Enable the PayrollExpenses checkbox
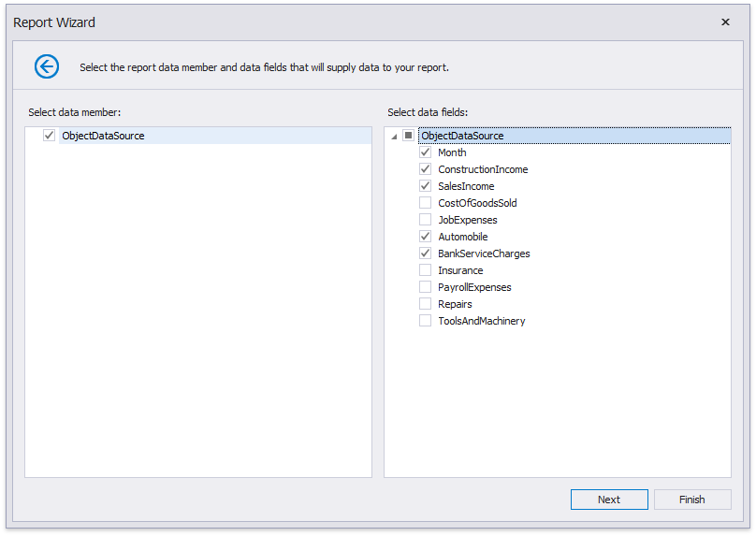756x536 pixels. click(x=426, y=287)
